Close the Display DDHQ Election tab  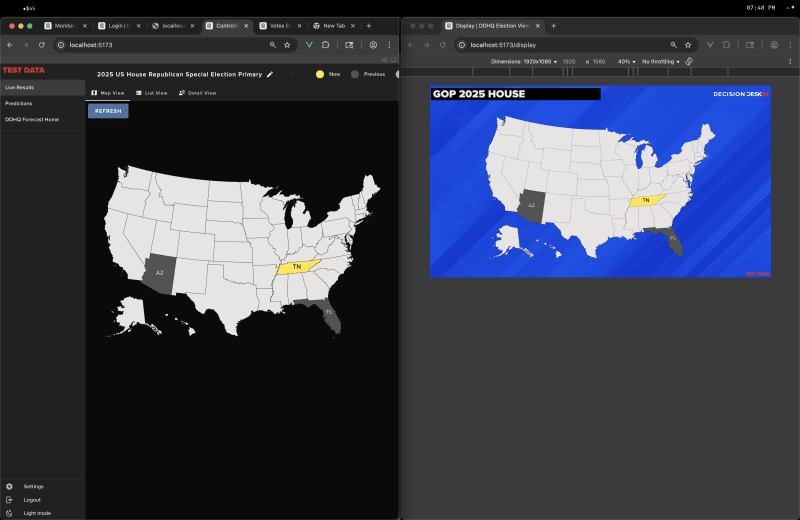click(x=538, y=26)
